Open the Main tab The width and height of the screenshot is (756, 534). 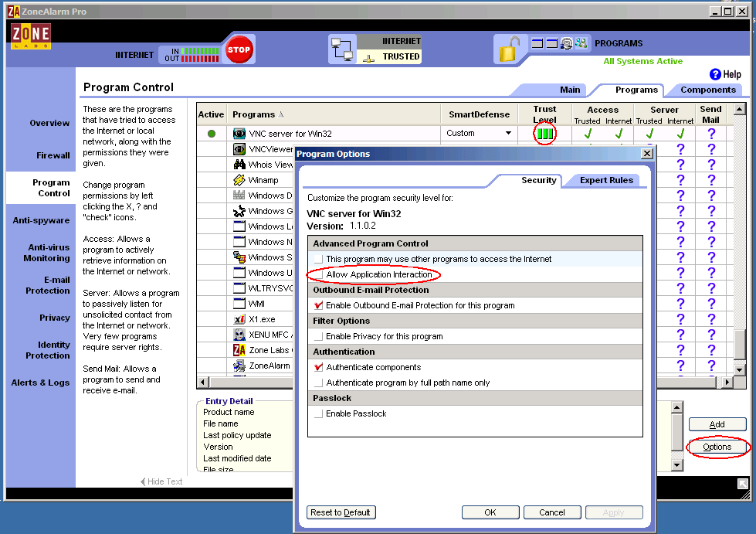pyautogui.click(x=570, y=90)
